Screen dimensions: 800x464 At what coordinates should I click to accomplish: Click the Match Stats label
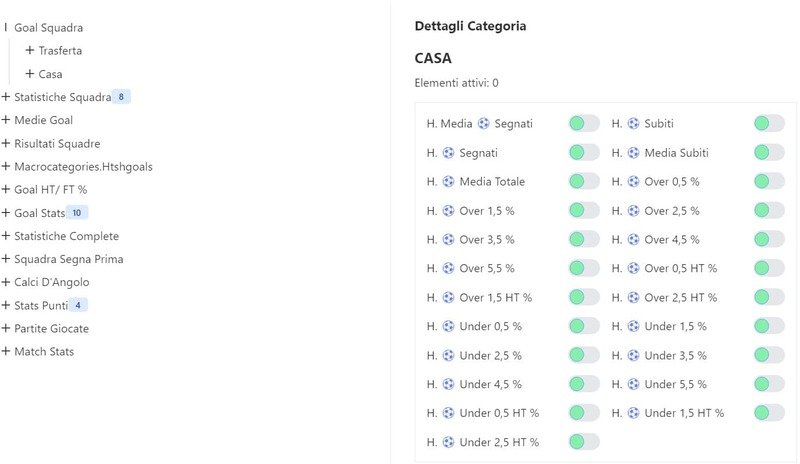[44, 351]
